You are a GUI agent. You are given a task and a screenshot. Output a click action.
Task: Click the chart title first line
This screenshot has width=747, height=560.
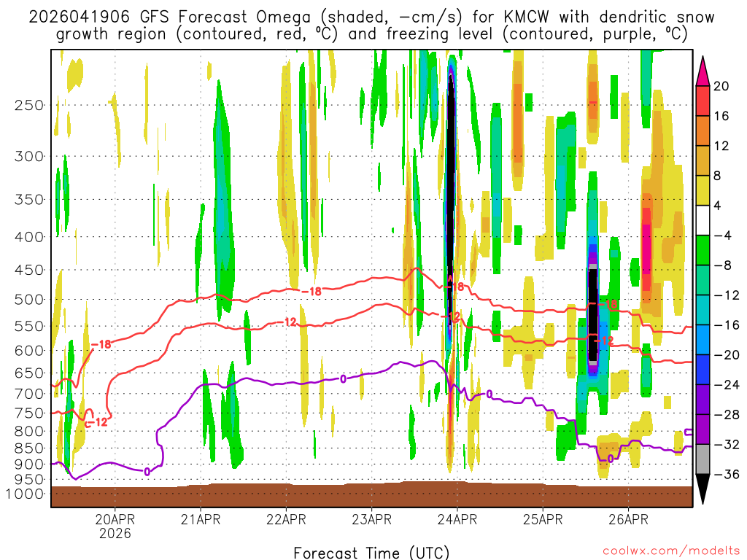371,17
